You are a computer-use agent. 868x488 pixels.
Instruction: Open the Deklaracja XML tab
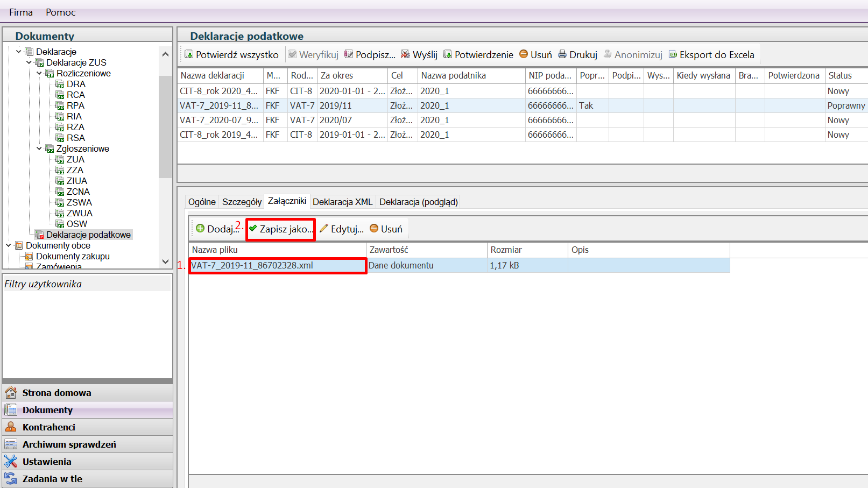[x=342, y=202]
